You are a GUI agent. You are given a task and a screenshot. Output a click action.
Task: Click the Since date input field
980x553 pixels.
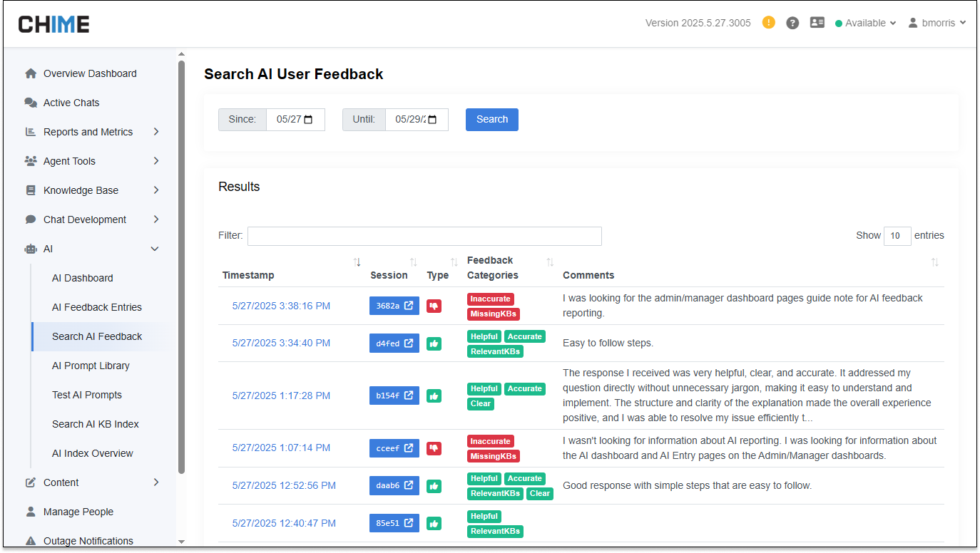pos(295,120)
